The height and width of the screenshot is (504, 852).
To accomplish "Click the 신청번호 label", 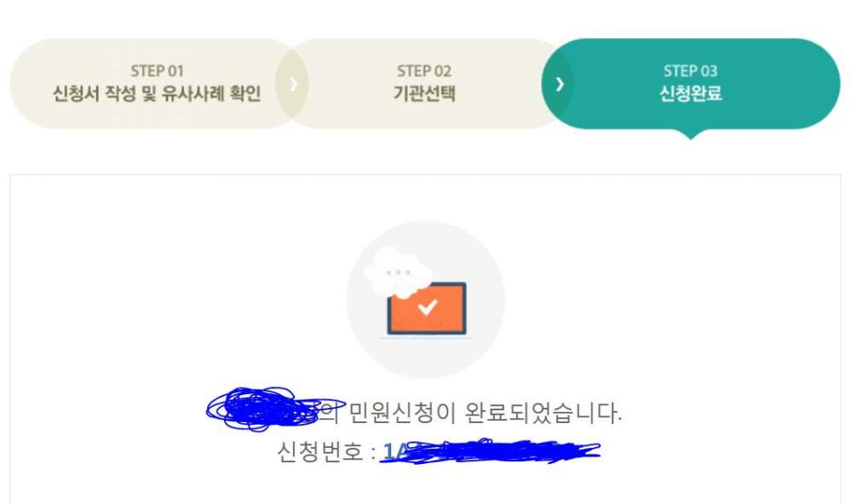I will (x=319, y=451).
